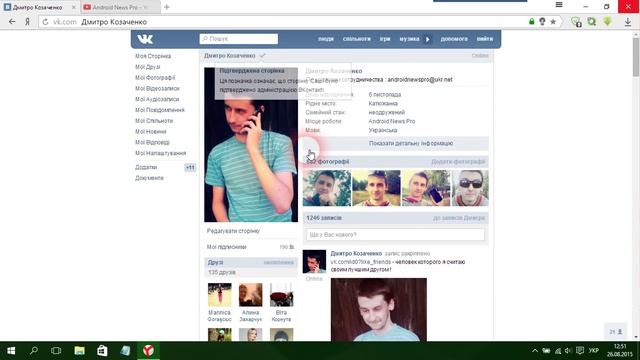Reload the page with the refresh icon
Viewport: 640px width, 360px height.
point(45,22)
